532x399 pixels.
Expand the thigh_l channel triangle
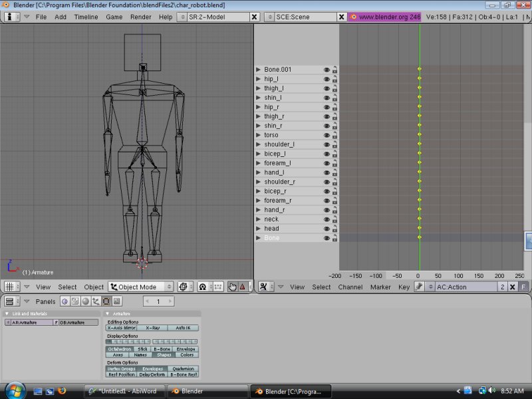(259, 88)
